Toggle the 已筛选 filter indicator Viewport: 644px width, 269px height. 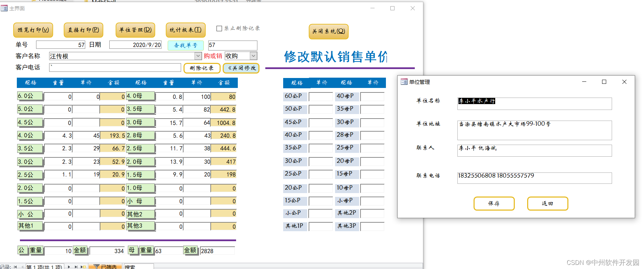(105, 267)
